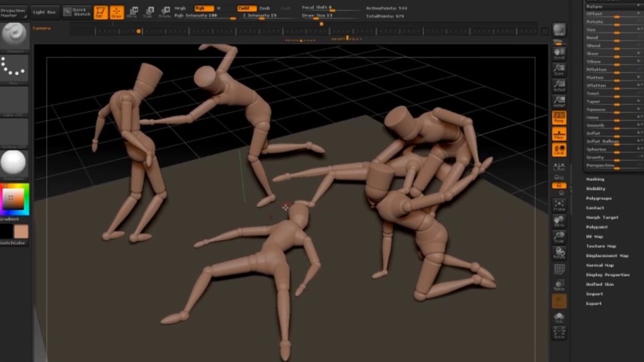Toggle Persp perspective view button
The image size is (644, 362).
[x=559, y=118]
